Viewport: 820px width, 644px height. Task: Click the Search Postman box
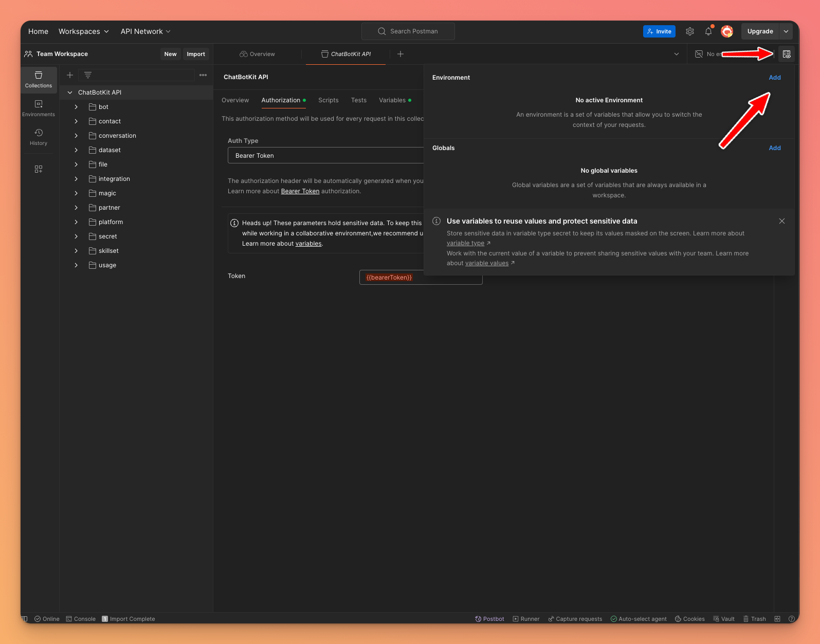[x=408, y=31]
